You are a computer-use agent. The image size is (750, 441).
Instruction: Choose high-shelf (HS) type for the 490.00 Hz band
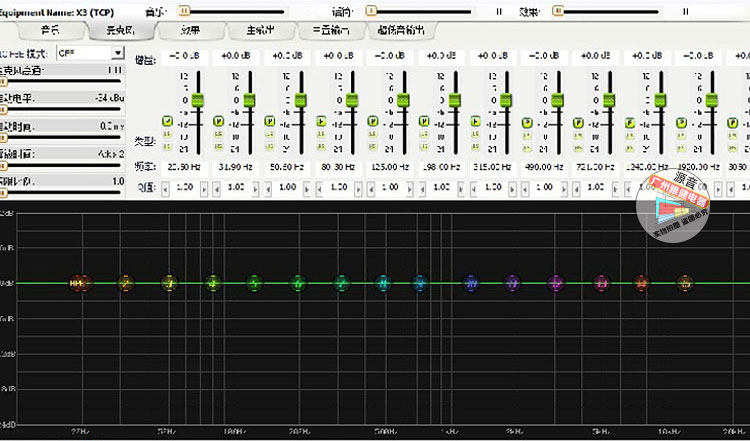527,149
